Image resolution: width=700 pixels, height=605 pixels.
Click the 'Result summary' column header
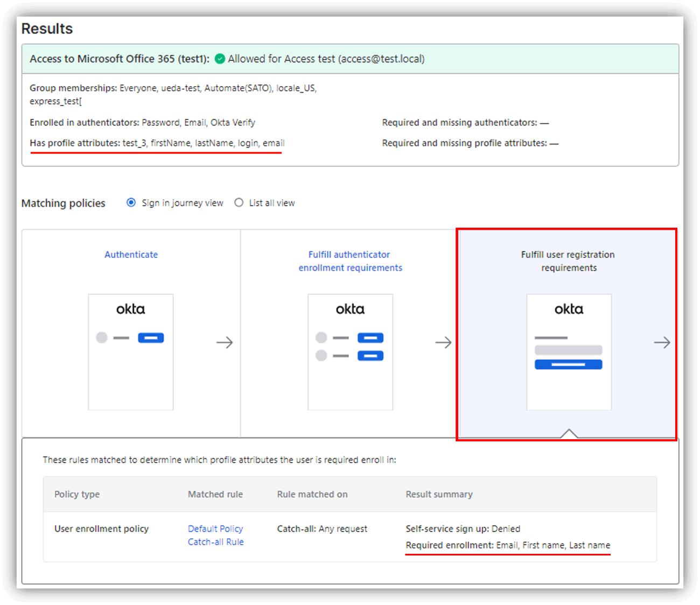point(439,494)
